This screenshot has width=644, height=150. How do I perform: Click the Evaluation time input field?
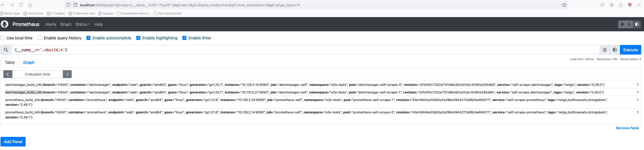coord(37,74)
